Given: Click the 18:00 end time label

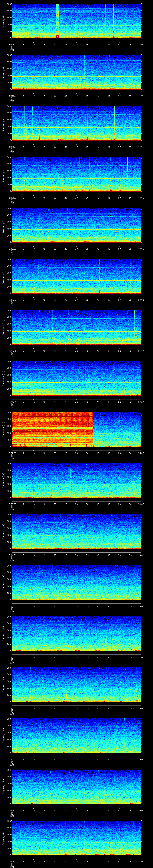Looking at the screenshot, I should [141, 198].
